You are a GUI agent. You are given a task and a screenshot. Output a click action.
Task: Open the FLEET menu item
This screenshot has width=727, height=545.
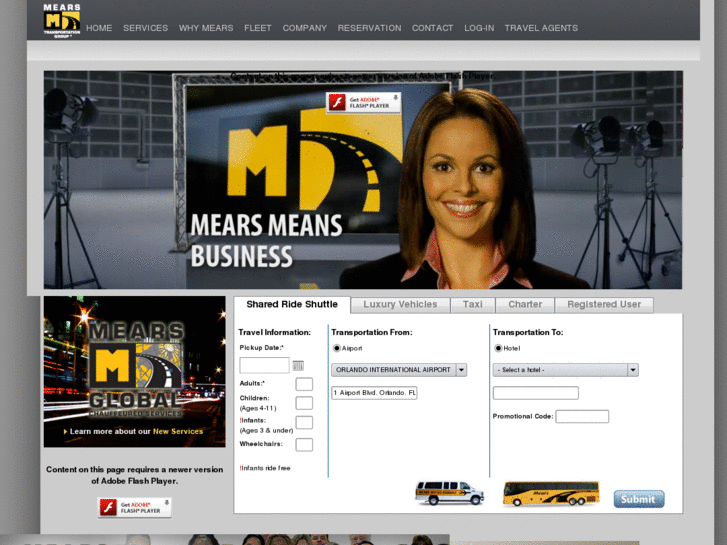(x=258, y=28)
